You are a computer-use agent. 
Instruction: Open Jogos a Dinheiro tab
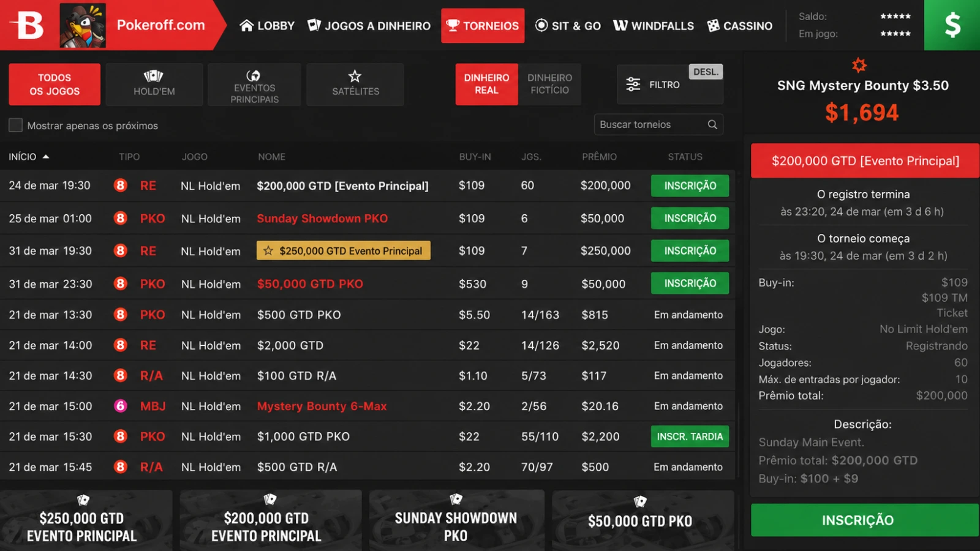(x=369, y=26)
